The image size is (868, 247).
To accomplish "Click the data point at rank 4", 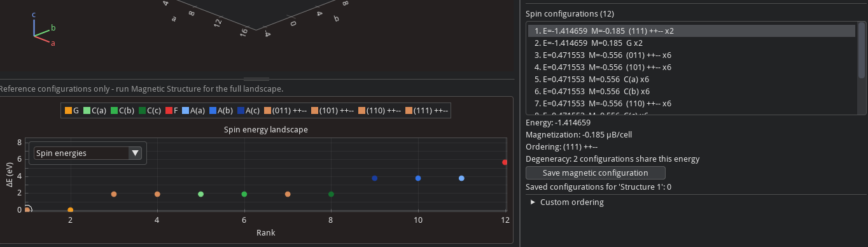I will pyautogui.click(x=157, y=194).
